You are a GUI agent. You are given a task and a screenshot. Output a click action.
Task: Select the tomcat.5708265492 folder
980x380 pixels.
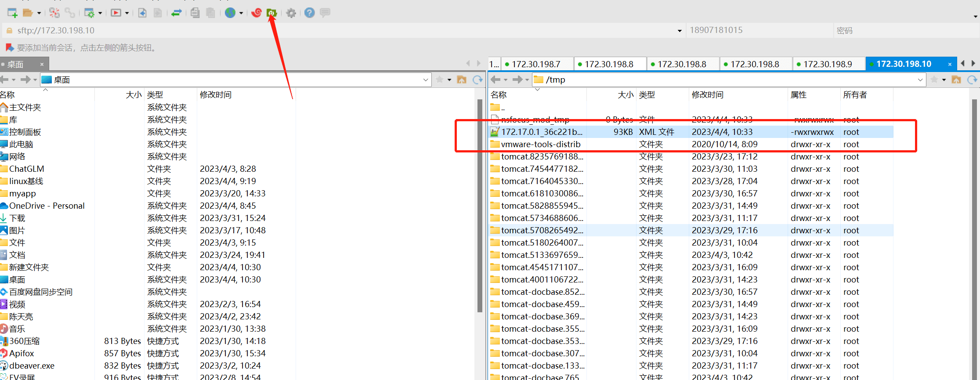point(691,230)
